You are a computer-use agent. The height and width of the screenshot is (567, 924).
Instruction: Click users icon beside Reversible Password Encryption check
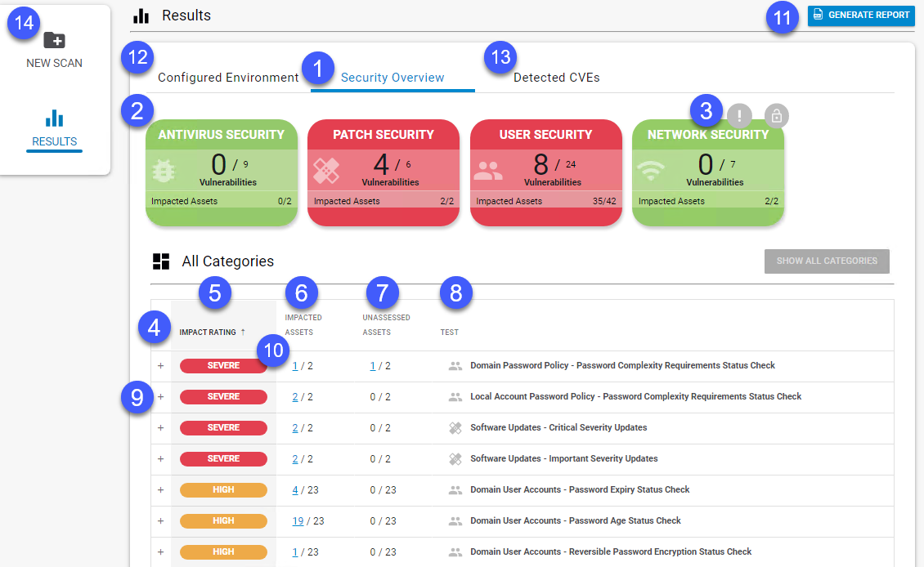tap(455, 552)
